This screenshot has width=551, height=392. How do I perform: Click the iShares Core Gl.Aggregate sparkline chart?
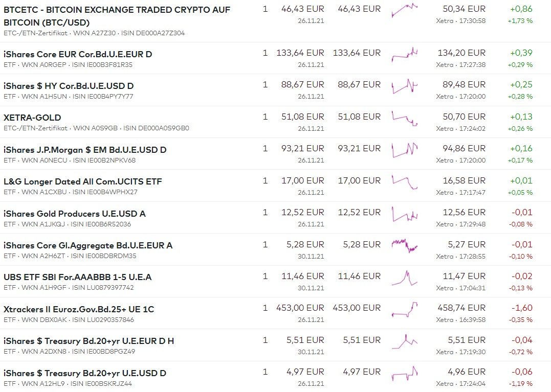pos(404,245)
